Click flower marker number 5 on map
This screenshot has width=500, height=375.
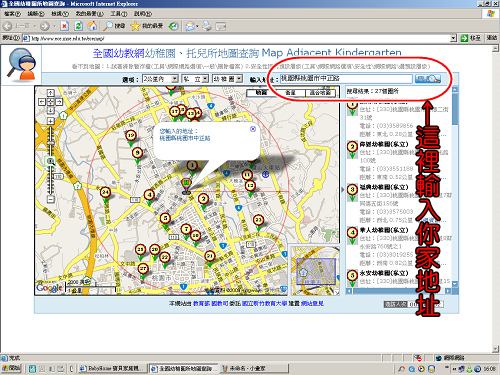pyautogui.click(x=165, y=220)
